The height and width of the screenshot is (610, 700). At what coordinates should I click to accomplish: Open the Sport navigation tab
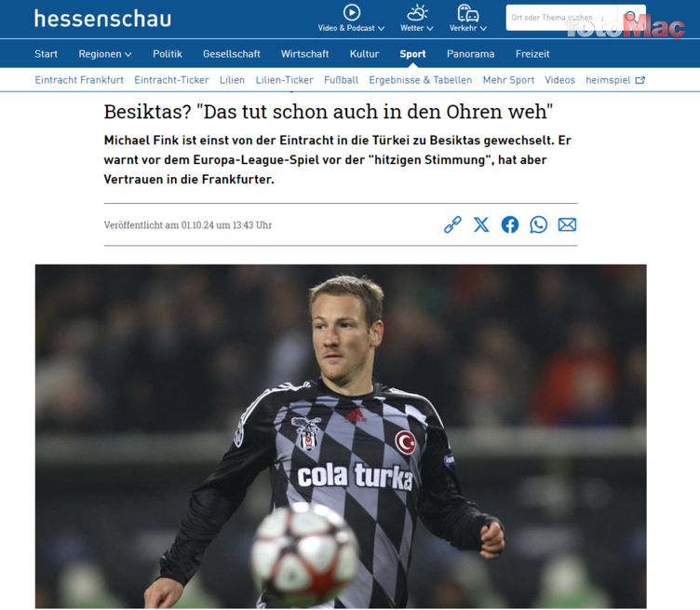[x=412, y=54]
